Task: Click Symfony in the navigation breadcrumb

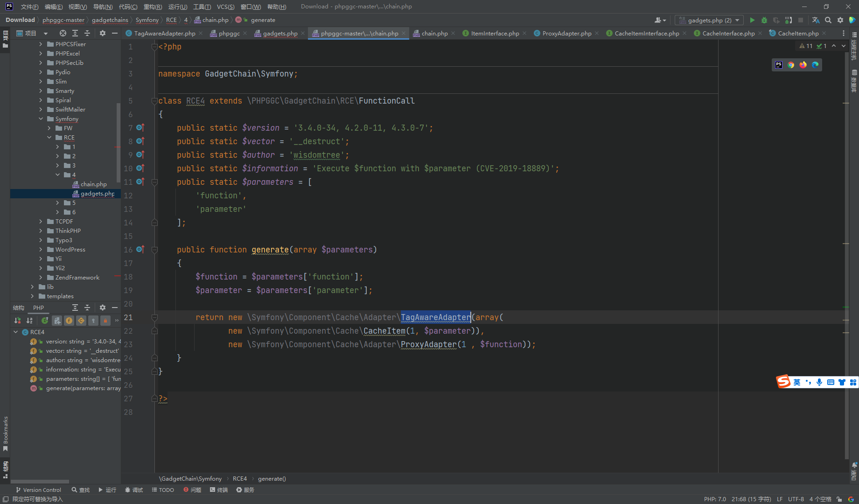Action: pos(147,20)
